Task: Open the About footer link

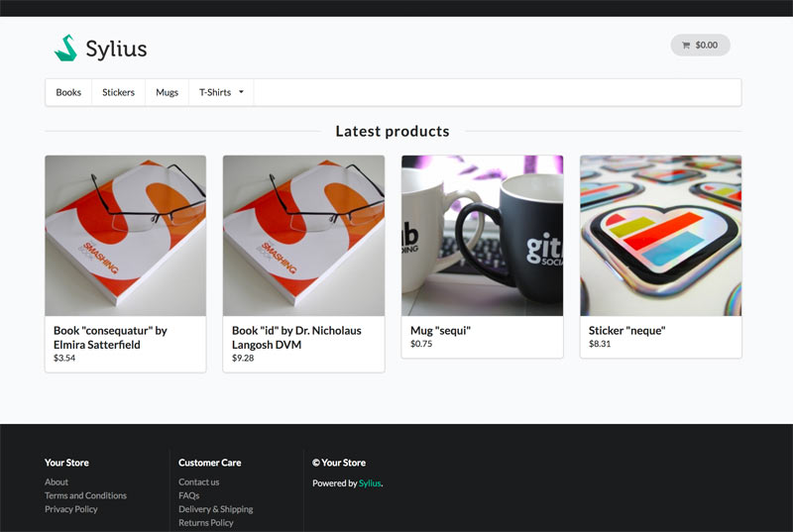Action: click(x=57, y=482)
